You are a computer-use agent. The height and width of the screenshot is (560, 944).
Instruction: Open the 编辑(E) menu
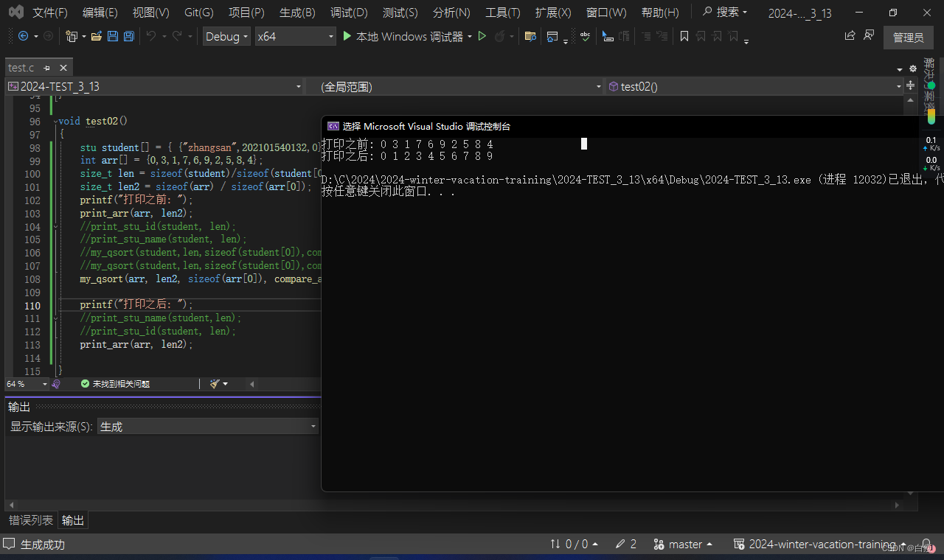pos(100,13)
